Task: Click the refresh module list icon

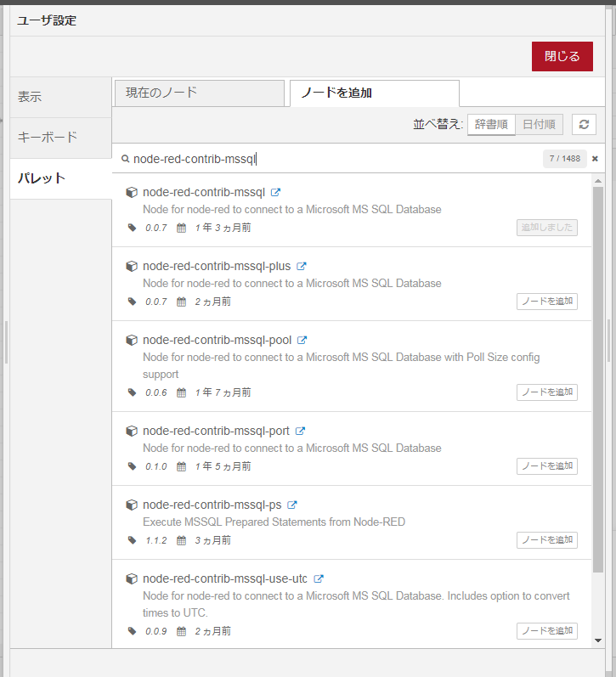Action: [x=584, y=124]
